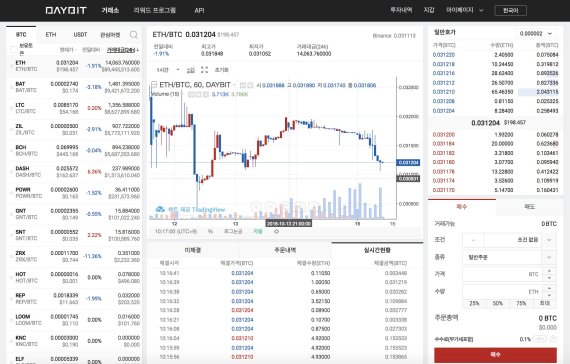The image size is (570, 364).
Task: Click the search magnifier icon in market list
Action: (133, 35)
